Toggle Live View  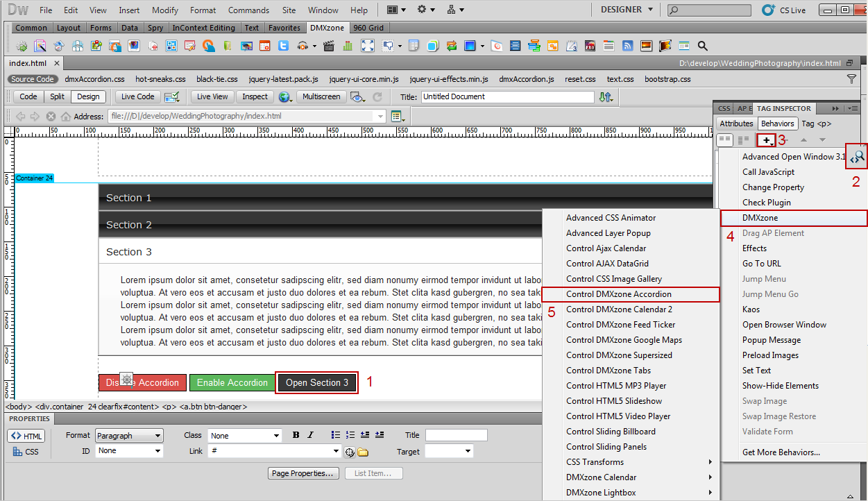pos(212,97)
